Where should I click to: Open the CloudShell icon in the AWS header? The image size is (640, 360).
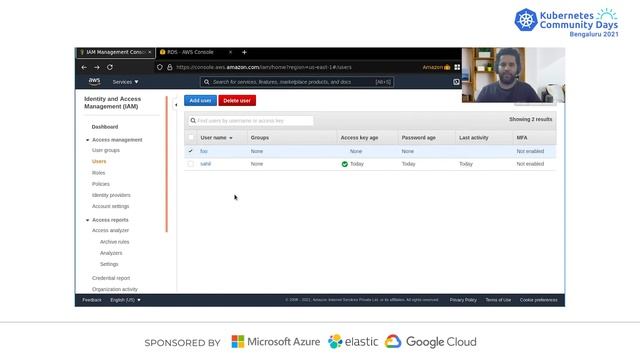tap(456, 82)
